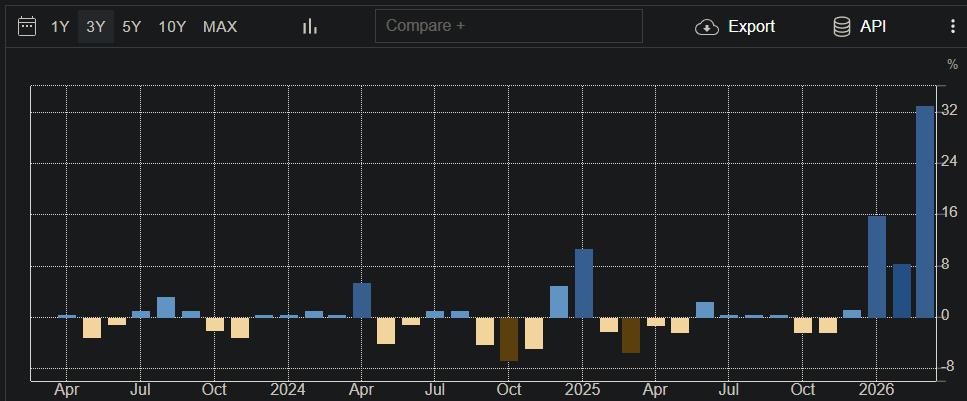Click the April 2024 blue bar

362,300
